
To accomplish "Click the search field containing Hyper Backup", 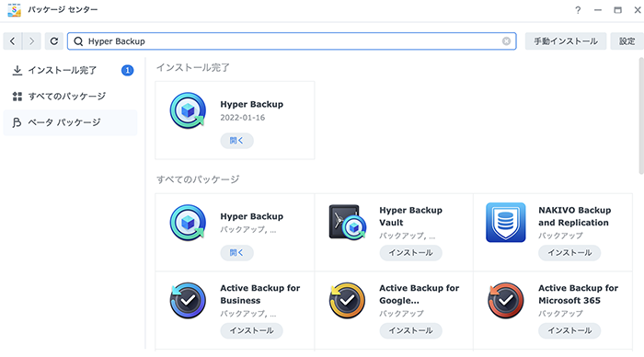I will pos(292,41).
